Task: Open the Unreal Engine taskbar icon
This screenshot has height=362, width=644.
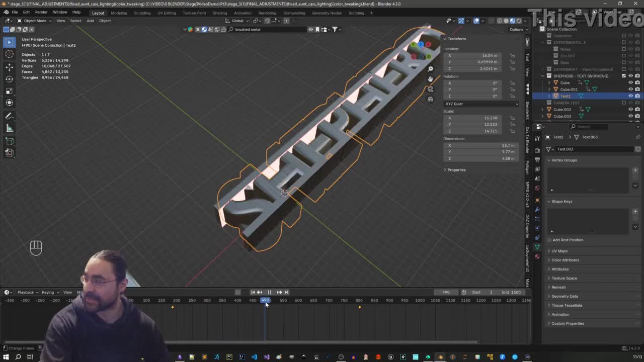Action: click(x=390, y=357)
